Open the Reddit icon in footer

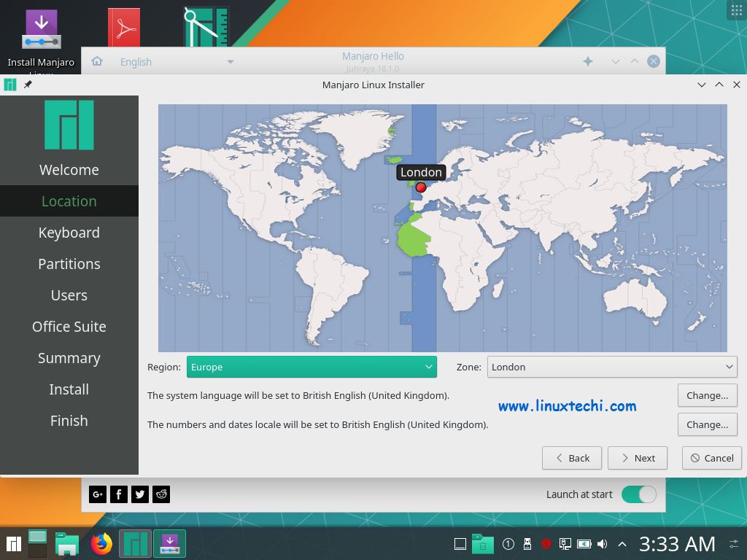(x=160, y=494)
